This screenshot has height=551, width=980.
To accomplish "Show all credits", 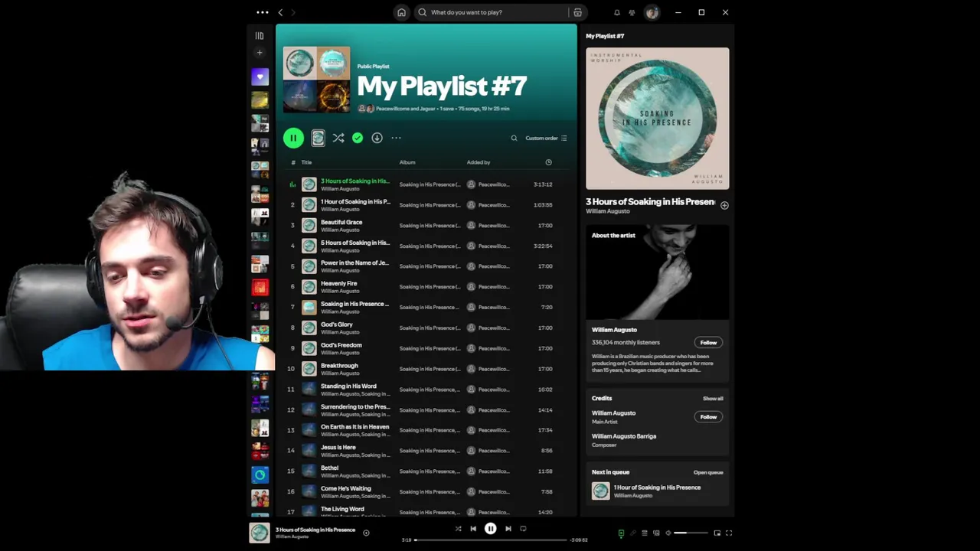I will click(x=713, y=399).
